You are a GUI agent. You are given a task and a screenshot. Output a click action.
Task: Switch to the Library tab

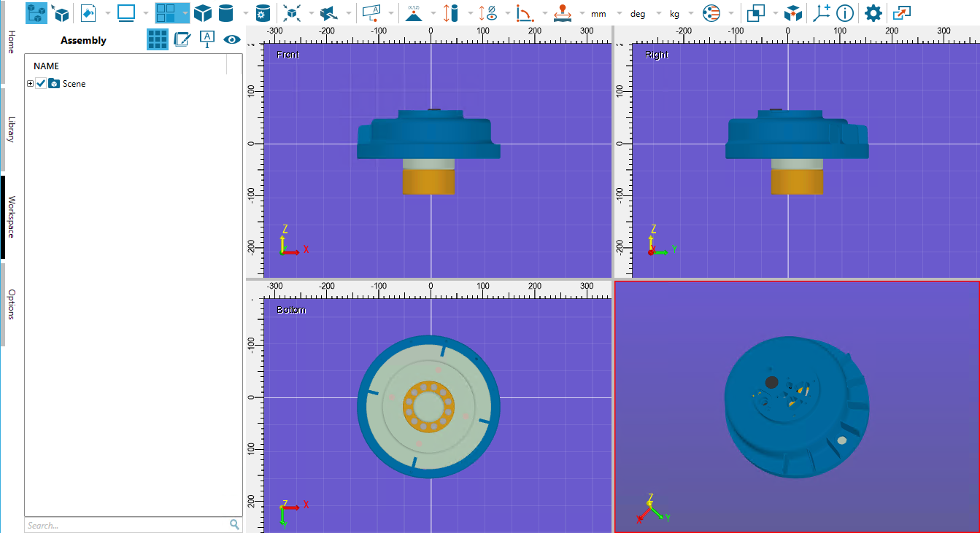click(x=12, y=128)
